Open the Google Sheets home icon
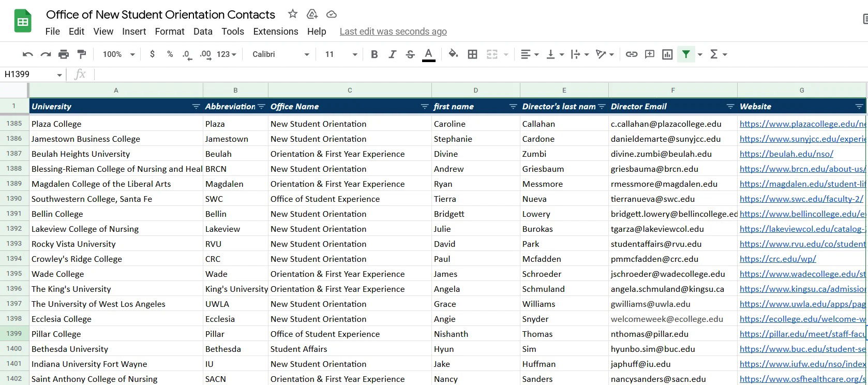 (x=23, y=22)
